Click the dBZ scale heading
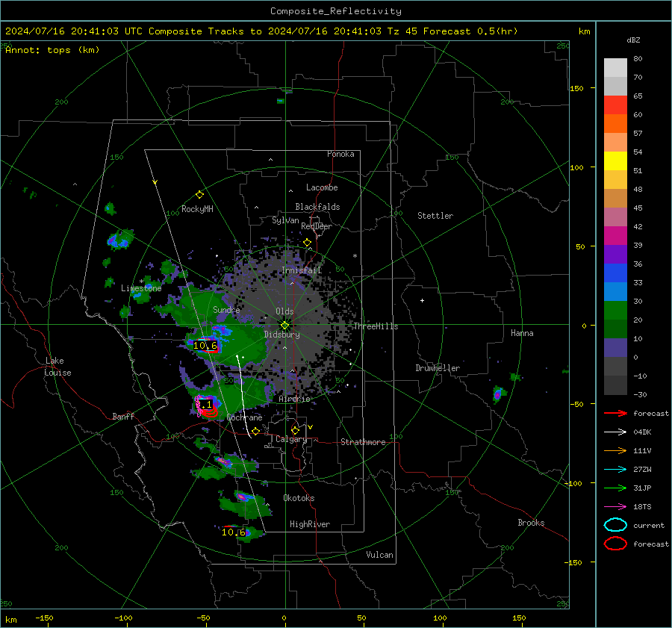The height and width of the screenshot is (628, 672). pyautogui.click(x=633, y=40)
